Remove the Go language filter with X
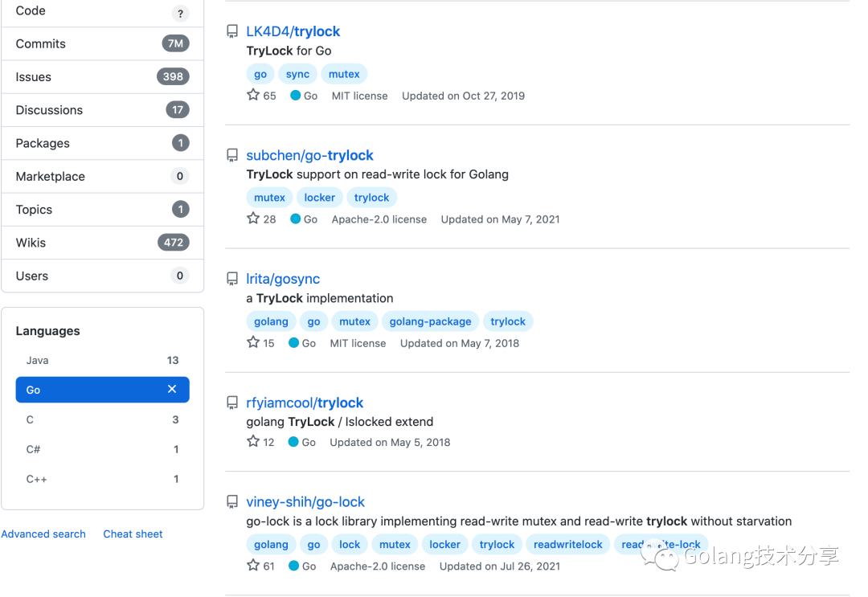The width and height of the screenshot is (868, 597). [172, 389]
